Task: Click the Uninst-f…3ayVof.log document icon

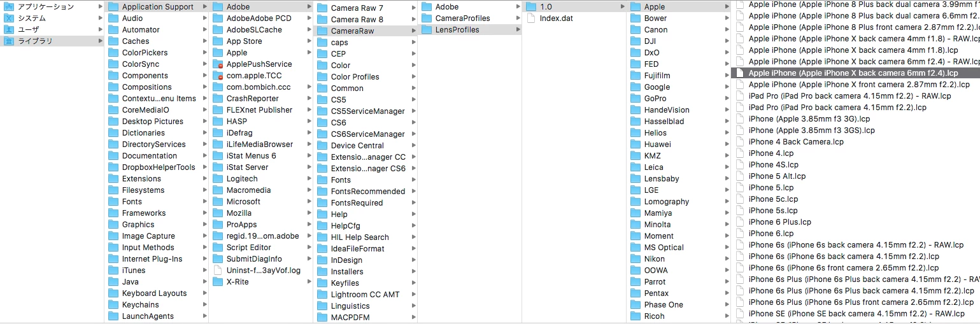Action: point(217,270)
